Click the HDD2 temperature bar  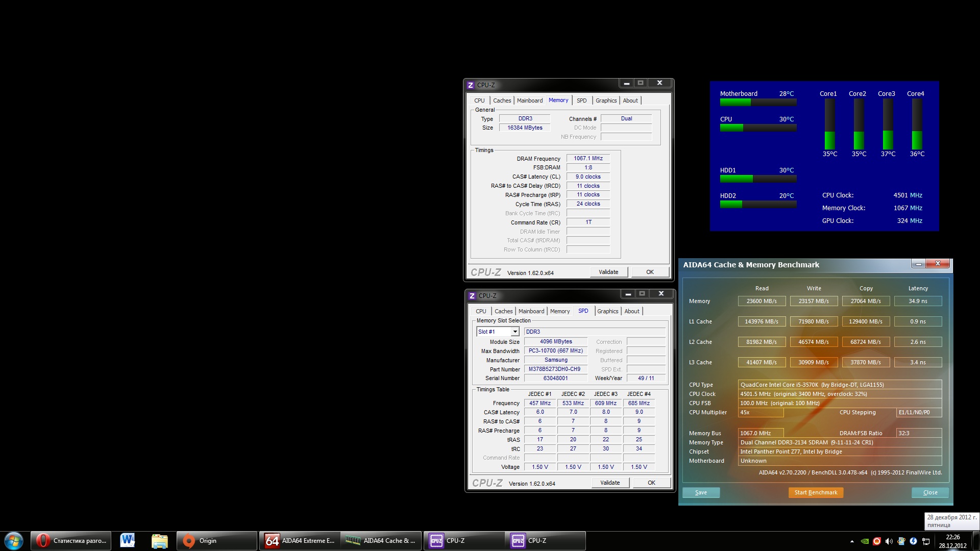pyautogui.click(x=758, y=204)
